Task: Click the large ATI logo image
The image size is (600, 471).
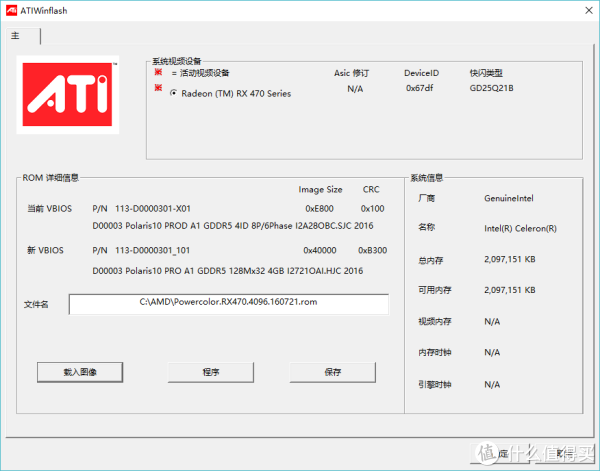Action: pyautogui.click(x=68, y=95)
